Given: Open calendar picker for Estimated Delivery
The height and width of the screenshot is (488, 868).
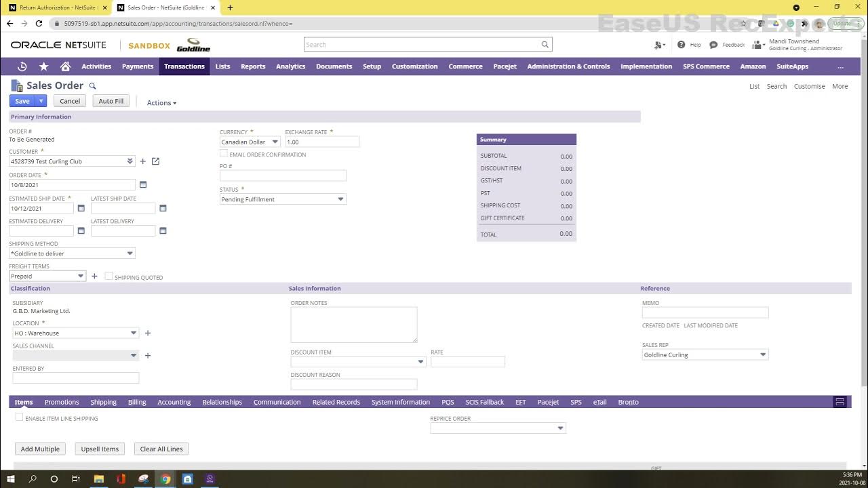Looking at the screenshot, I should pos(81,231).
